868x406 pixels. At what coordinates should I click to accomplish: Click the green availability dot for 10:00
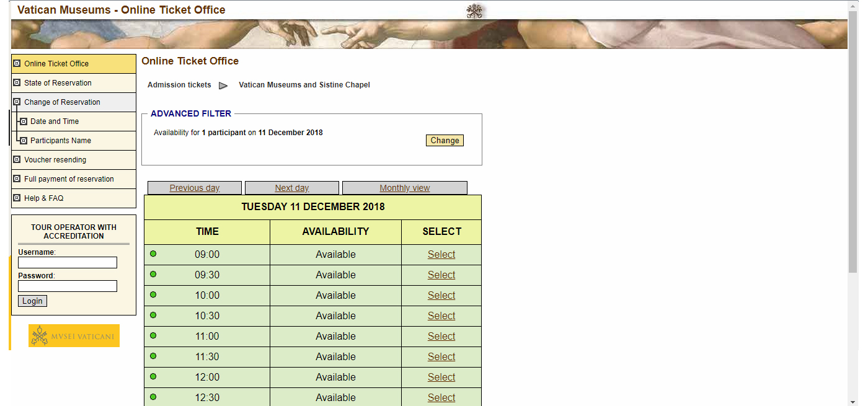[x=153, y=294]
